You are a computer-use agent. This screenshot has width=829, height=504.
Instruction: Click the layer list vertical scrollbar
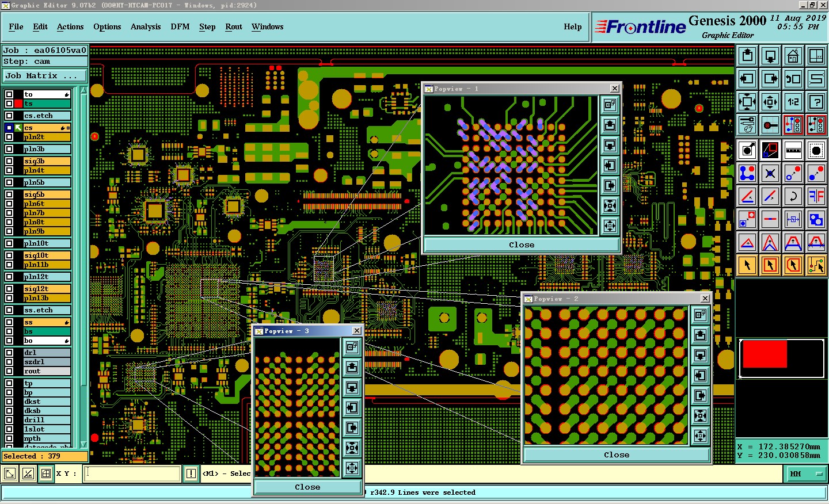tap(84, 268)
